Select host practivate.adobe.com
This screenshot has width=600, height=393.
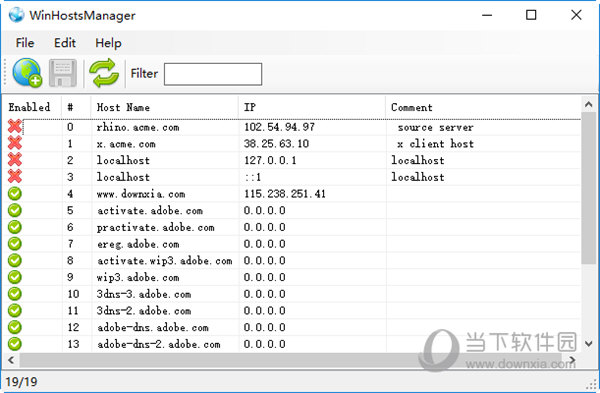155,227
